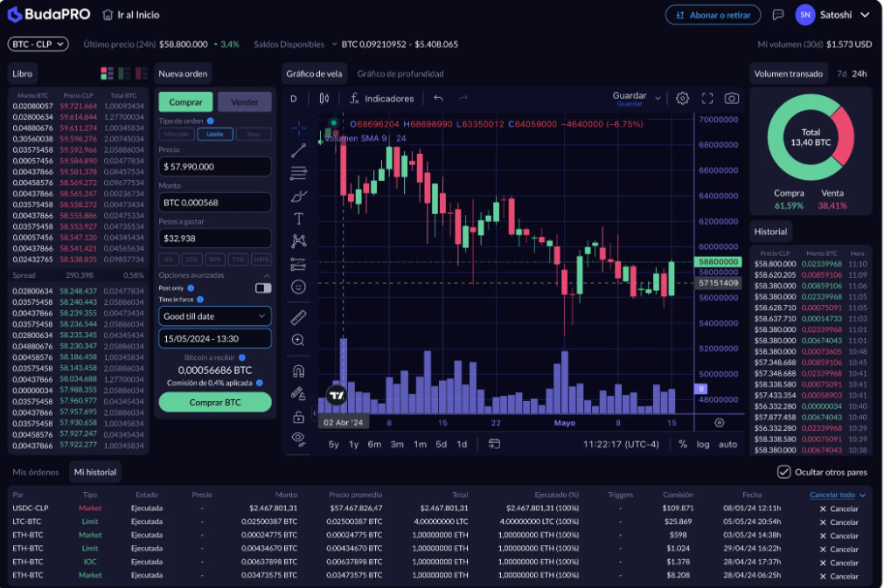884x588 pixels.
Task: Select the trend line drawing tool
Action: tap(298, 150)
